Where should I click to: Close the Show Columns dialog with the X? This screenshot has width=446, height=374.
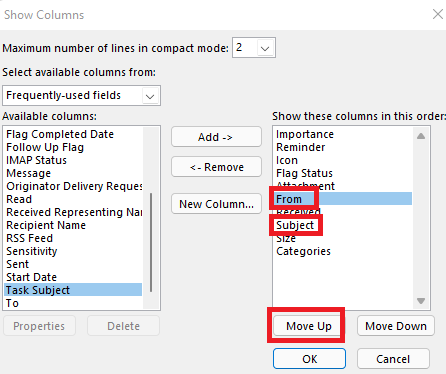[x=437, y=14]
